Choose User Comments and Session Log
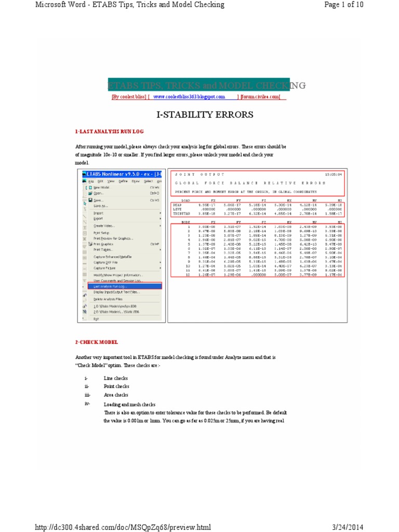 point(118,281)
